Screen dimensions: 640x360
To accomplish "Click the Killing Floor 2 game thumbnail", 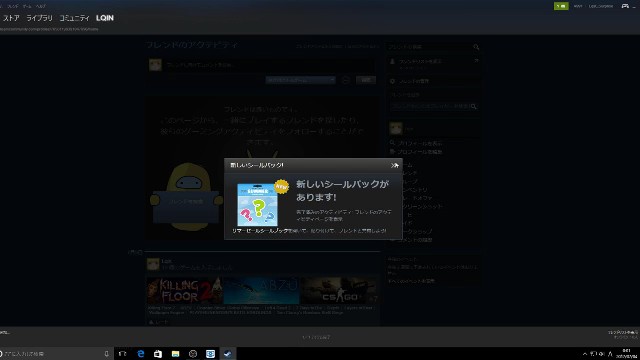I will pos(184,290).
